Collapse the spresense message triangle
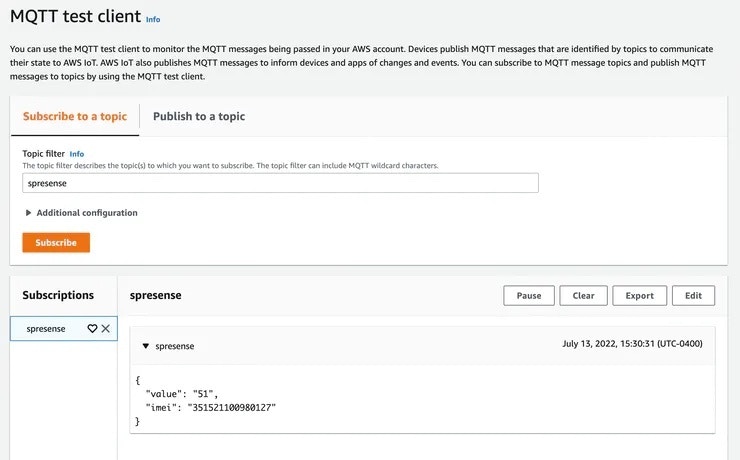740x460 pixels. [x=145, y=346]
